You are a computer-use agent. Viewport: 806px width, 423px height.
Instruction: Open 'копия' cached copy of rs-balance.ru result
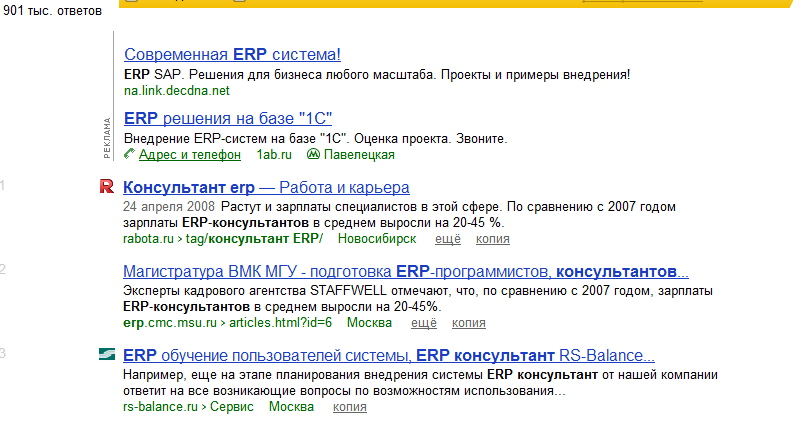(350, 407)
